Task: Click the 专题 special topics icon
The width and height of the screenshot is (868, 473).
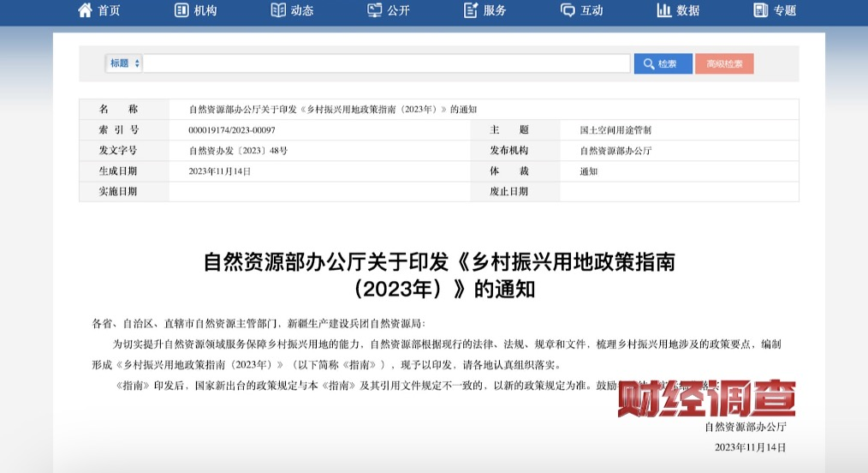Action: (x=761, y=10)
